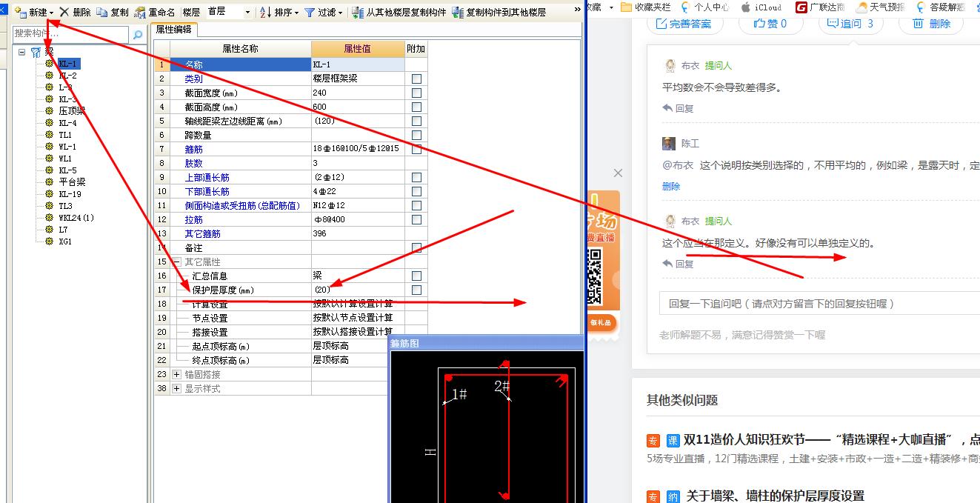The height and width of the screenshot is (503, 980).
Task: Close the side ad with the X icon
Action: (618, 173)
